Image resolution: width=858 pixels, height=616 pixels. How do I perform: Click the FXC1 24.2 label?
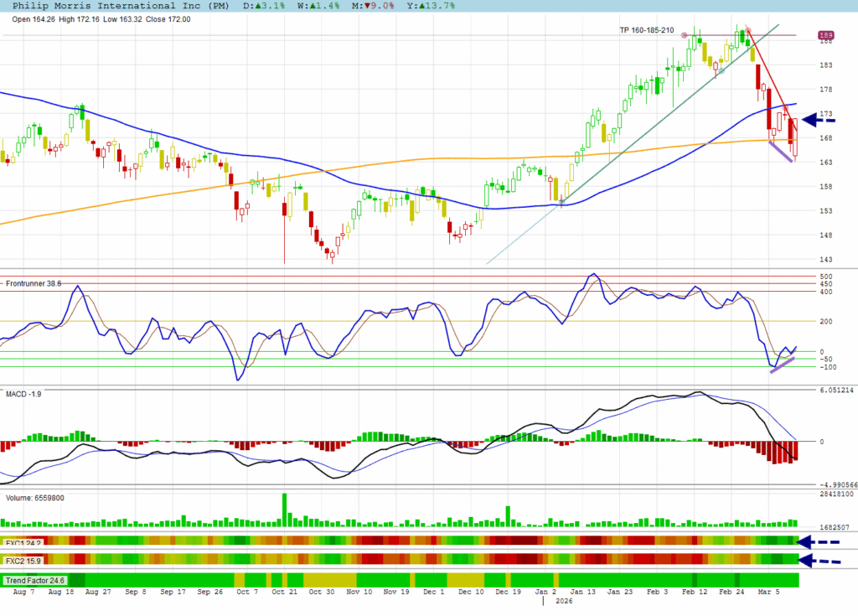23,542
